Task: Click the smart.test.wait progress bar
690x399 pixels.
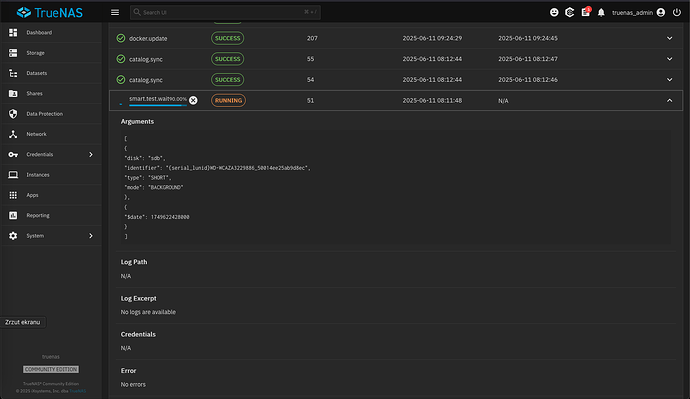Action: pos(158,105)
